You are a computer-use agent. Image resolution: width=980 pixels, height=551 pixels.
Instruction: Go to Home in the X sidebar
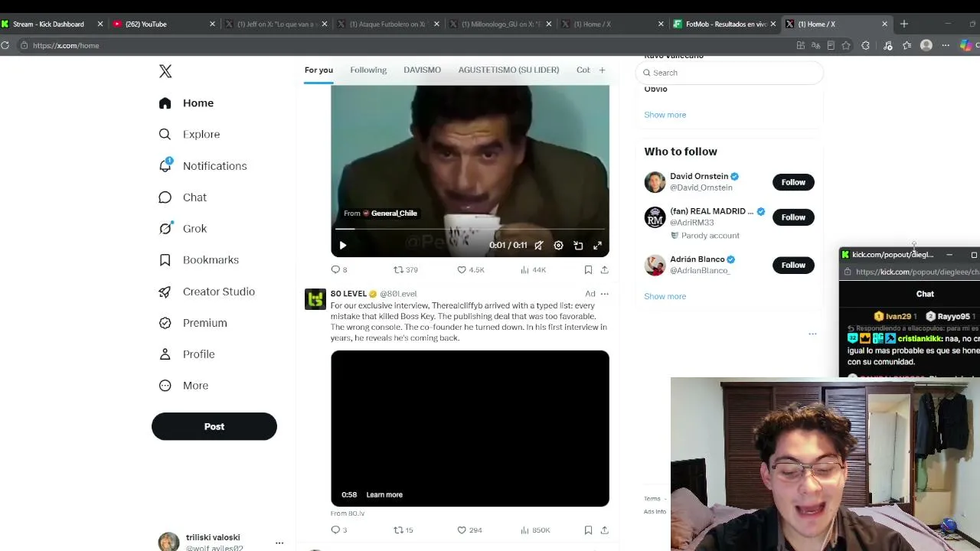187,103
